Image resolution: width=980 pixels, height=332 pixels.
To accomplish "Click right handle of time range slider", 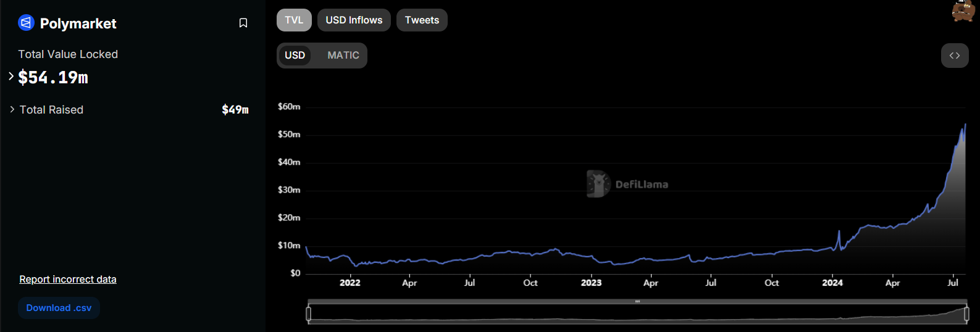I will coord(966,313).
